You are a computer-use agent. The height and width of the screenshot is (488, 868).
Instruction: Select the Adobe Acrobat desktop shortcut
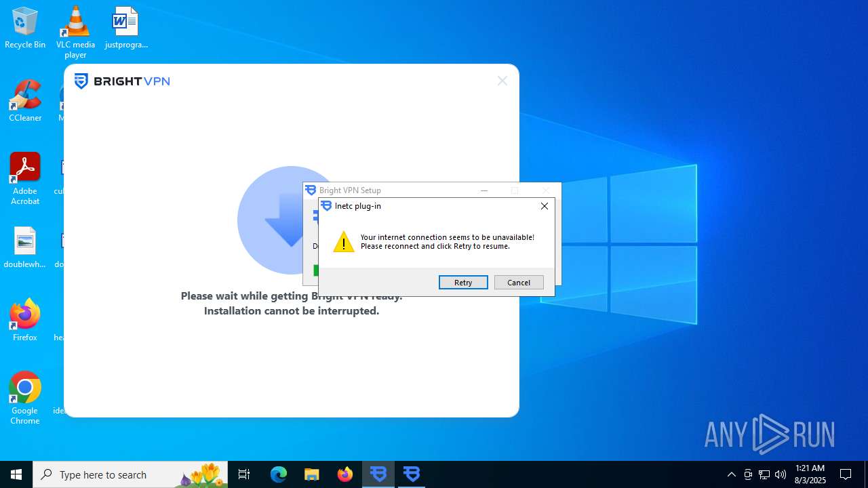25,178
